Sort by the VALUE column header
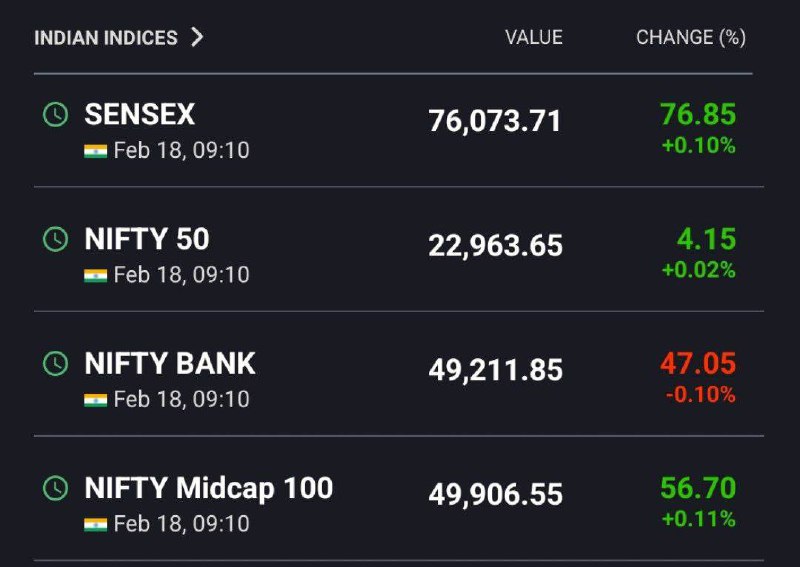 534,37
